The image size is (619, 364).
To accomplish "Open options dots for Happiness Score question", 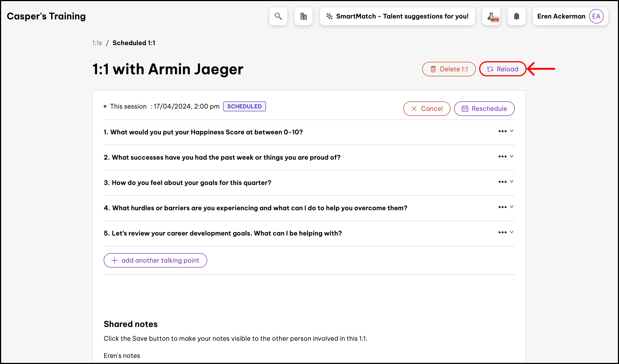I will pos(502,131).
